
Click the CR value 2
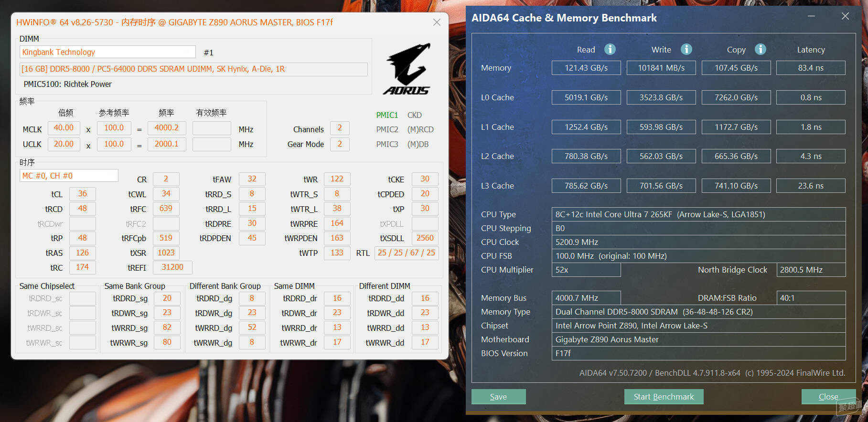[166, 179]
